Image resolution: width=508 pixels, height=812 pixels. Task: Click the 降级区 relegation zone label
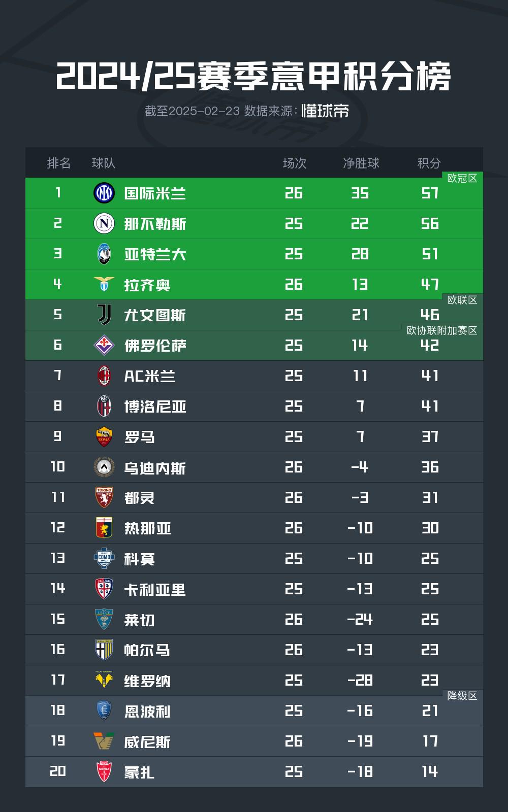coord(462,696)
